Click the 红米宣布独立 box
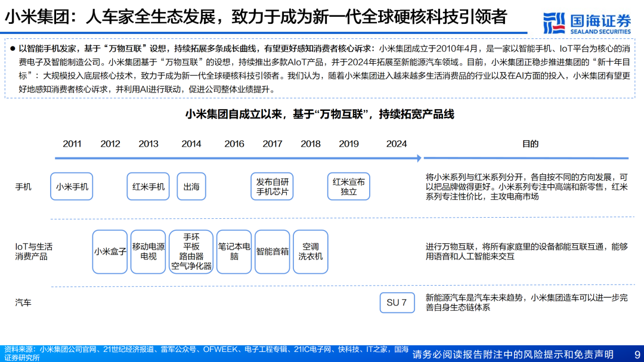 [349, 187]
